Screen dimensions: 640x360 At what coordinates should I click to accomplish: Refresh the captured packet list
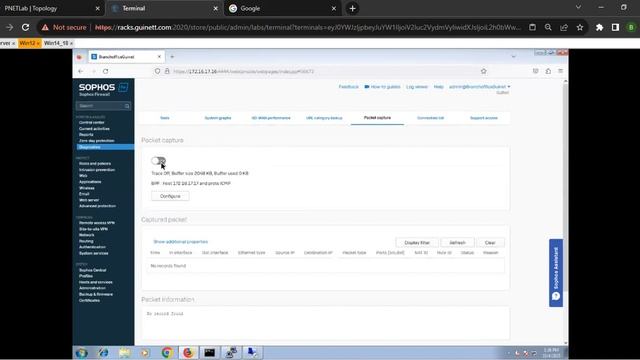click(457, 242)
